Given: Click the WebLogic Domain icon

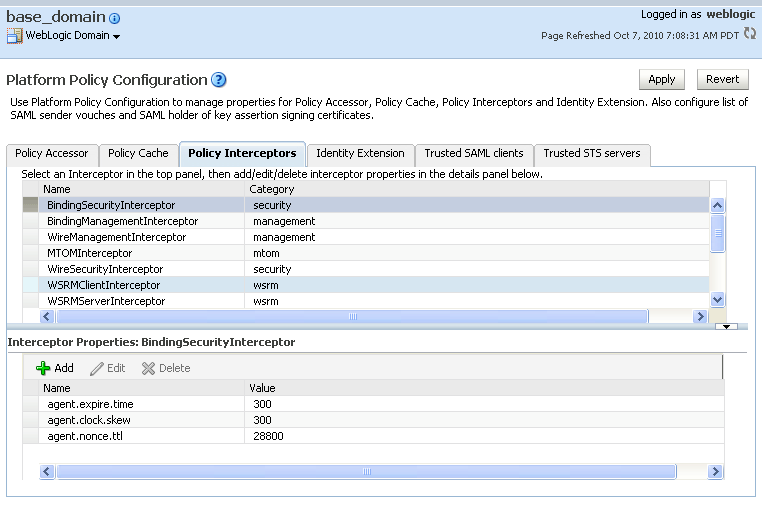Looking at the screenshot, I should [14, 35].
